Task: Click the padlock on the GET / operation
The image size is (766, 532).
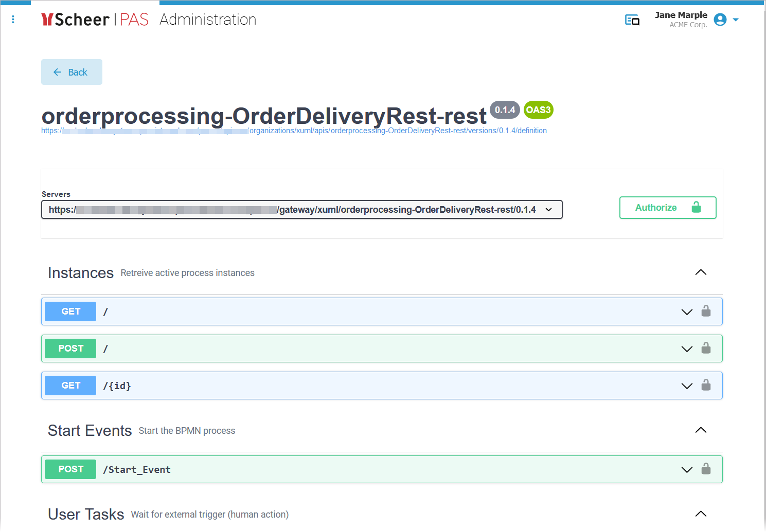Action: click(x=706, y=311)
